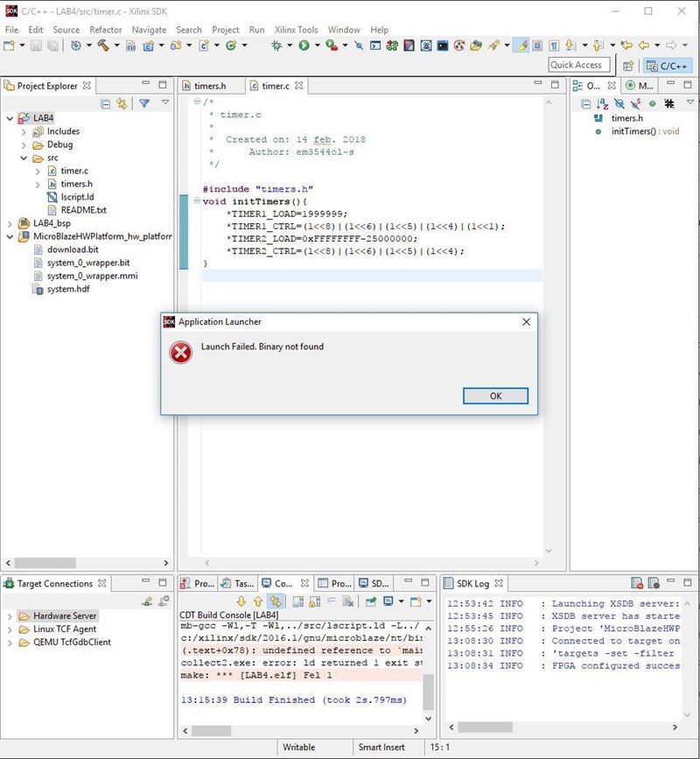The image size is (700, 759).
Task: Click the Quick Access search field
Action: click(578, 65)
